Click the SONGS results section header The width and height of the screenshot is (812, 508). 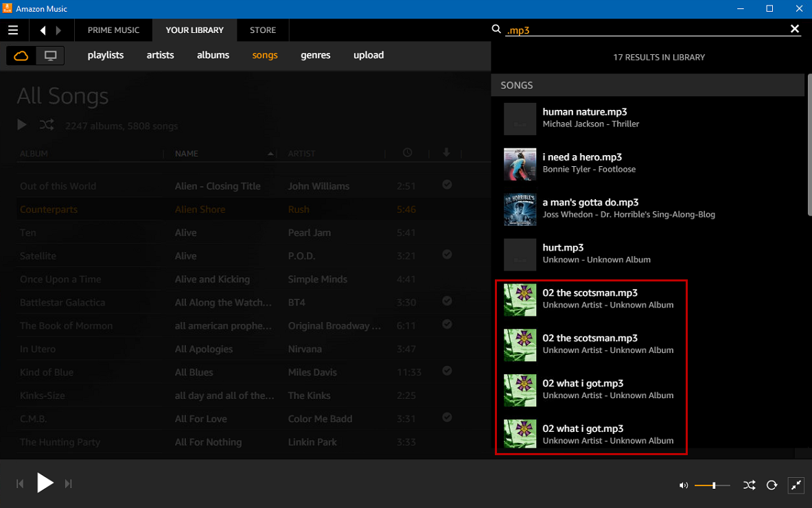point(647,85)
